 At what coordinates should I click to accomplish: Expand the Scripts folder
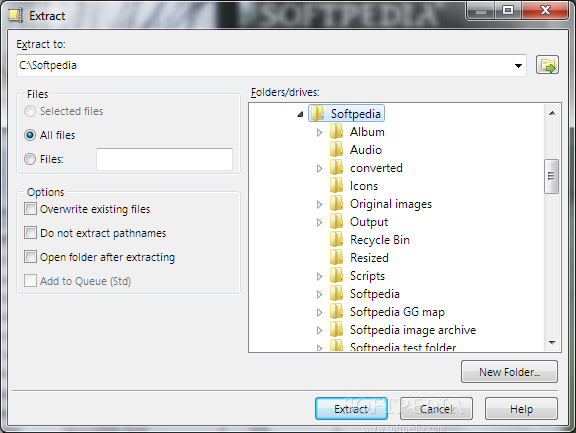[x=319, y=276]
